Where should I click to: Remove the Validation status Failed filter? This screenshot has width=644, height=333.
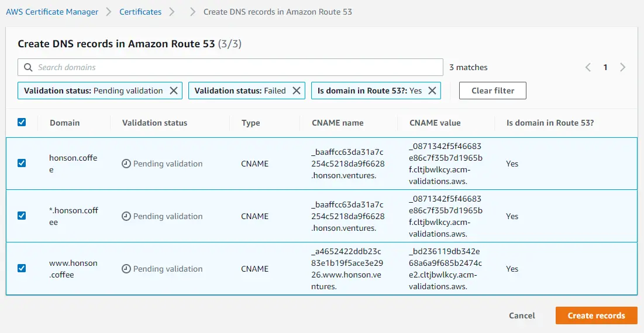297,91
